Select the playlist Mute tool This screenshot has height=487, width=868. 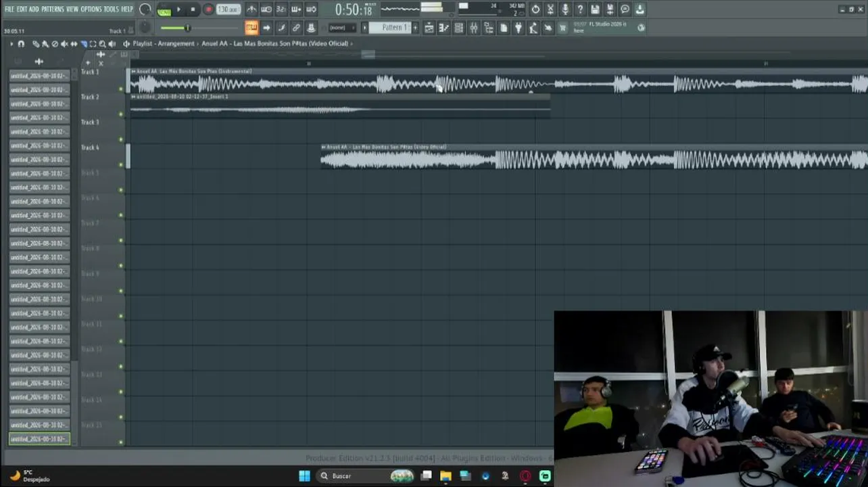(x=64, y=44)
